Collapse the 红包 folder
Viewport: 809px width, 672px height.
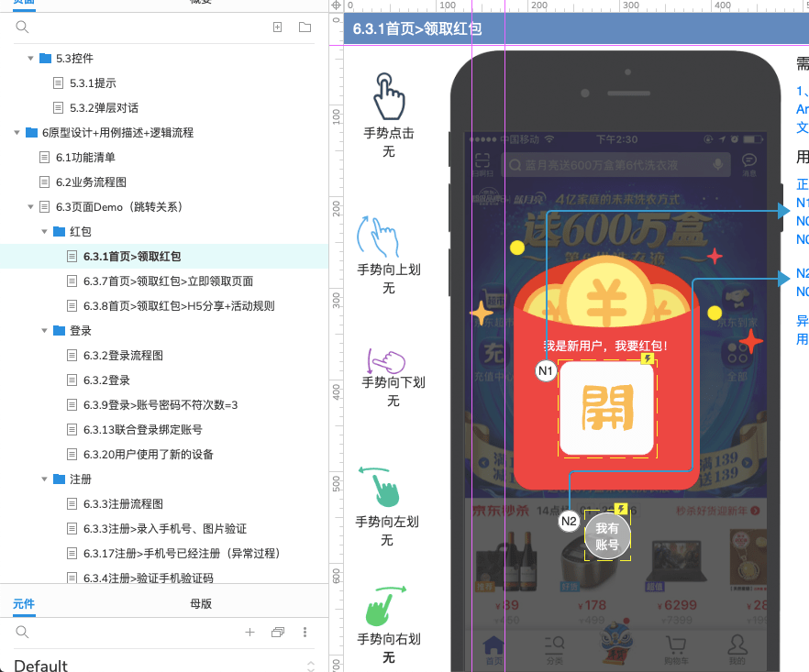[44, 232]
